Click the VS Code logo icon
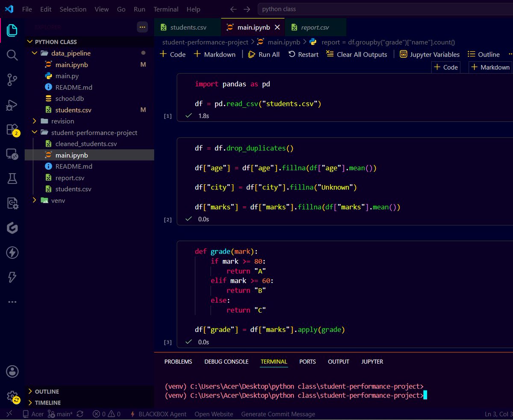The width and height of the screenshot is (513, 420). point(10,9)
